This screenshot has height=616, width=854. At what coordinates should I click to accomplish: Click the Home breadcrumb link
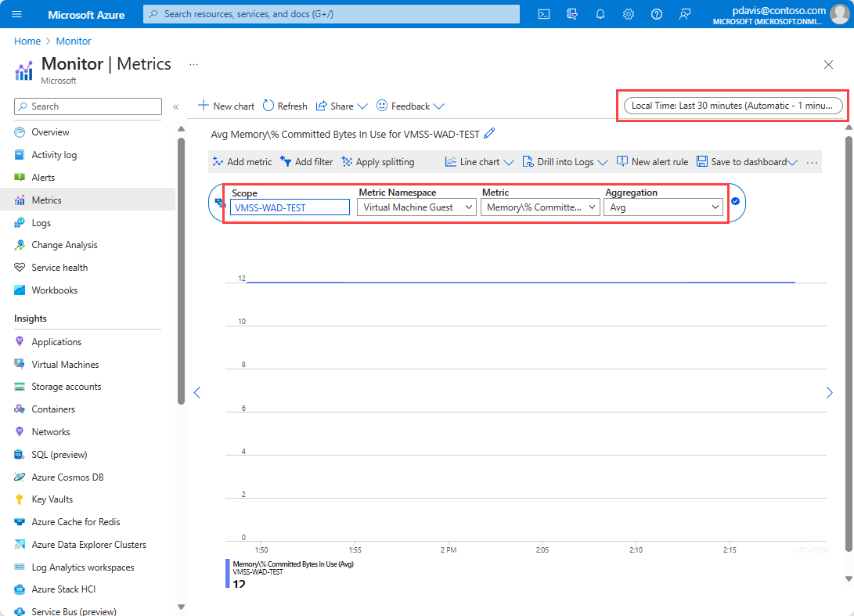pyautogui.click(x=27, y=41)
